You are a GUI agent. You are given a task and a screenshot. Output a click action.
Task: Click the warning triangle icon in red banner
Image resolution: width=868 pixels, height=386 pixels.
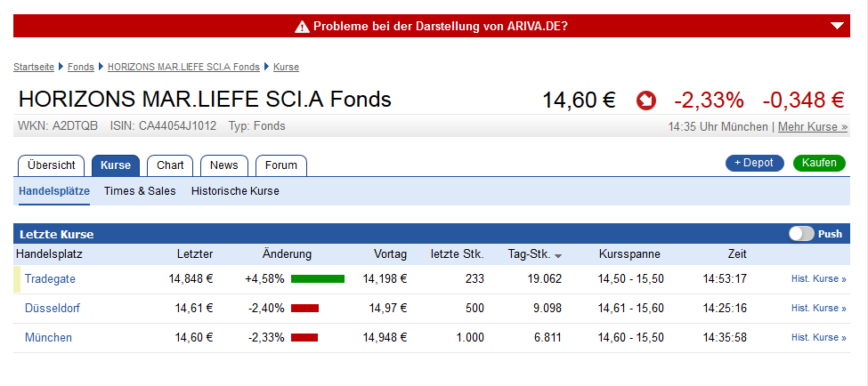(x=303, y=27)
